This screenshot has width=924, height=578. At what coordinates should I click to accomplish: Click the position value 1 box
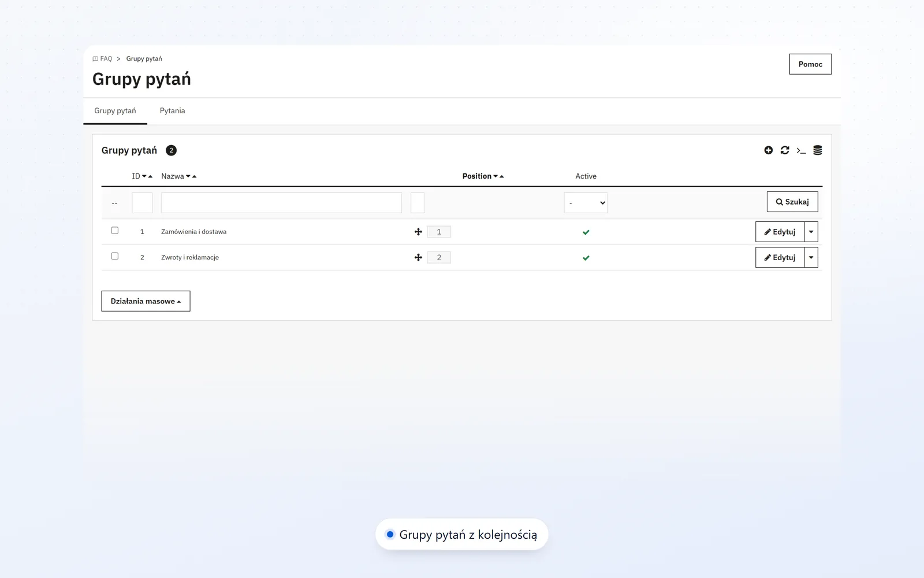439,232
